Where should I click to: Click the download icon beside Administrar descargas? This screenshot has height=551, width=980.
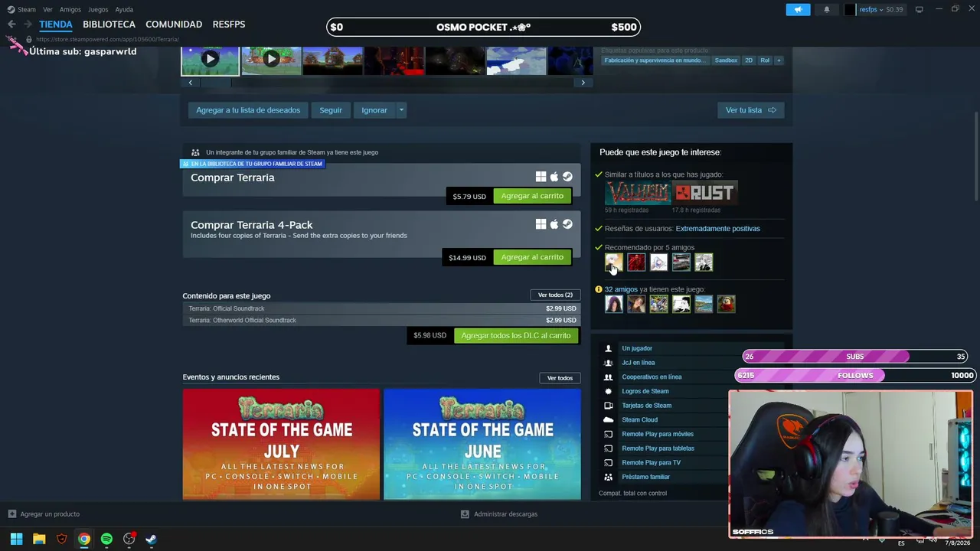465,514
